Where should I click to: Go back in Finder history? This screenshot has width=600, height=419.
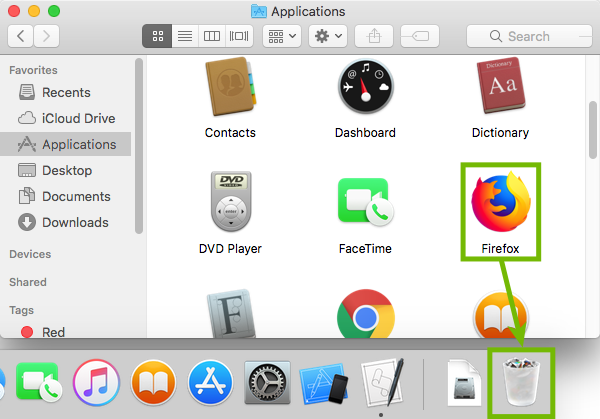[x=20, y=36]
